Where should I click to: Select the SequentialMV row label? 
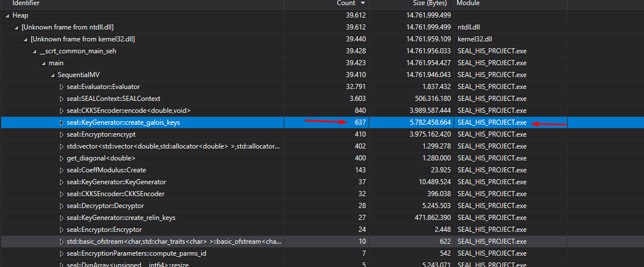(x=78, y=75)
